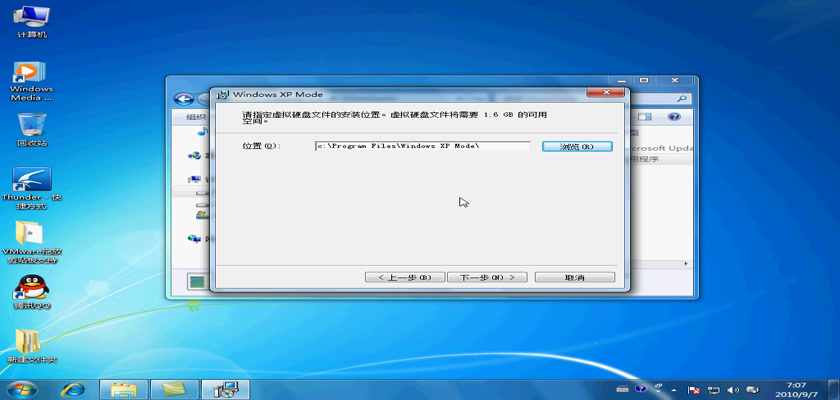Click the Back (上一步) button
The image size is (840, 400).
403,277
